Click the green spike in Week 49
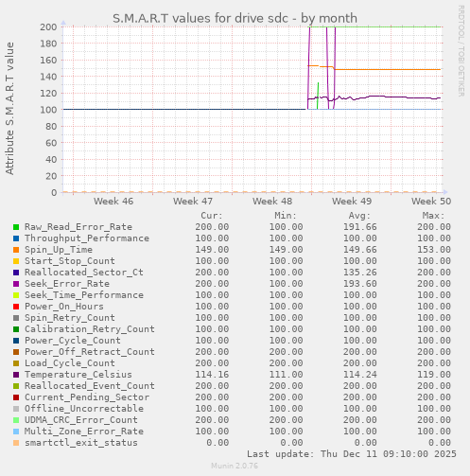470x476 pixels. [x=318, y=96]
